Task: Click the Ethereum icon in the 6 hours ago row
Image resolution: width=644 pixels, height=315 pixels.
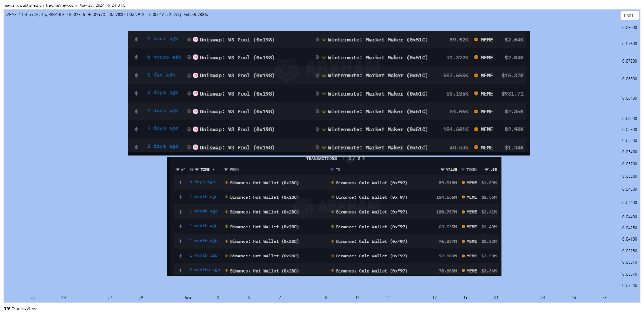Action: tap(137, 57)
